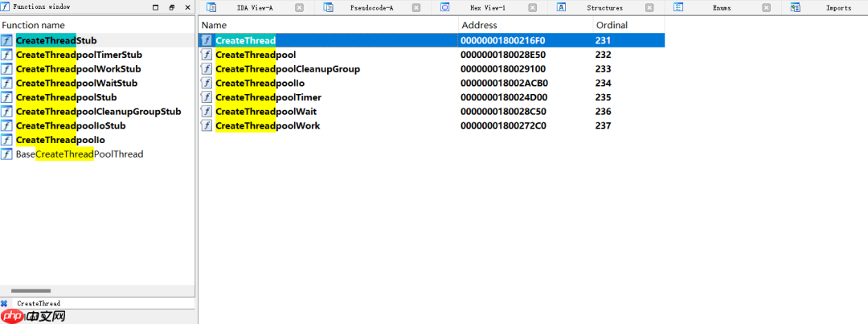Click export icon beside CreateThreadpoolWait
The height and width of the screenshot is (324, 868).
(x=207, y=111)
